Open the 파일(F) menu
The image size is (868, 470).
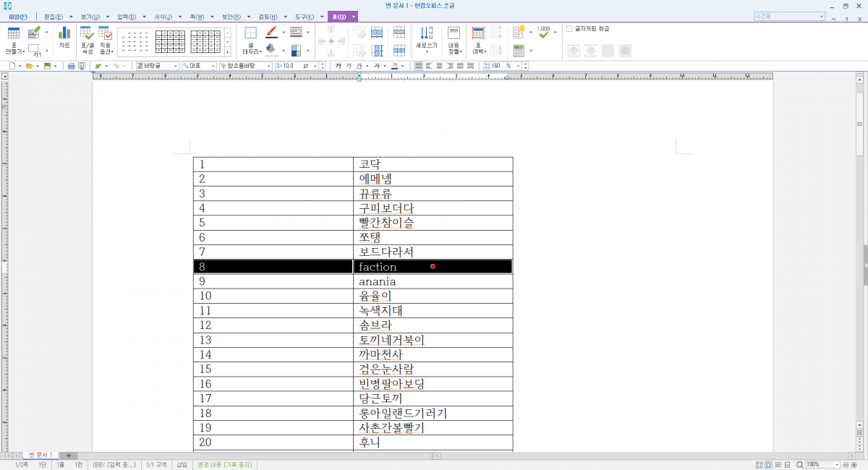pyautogui.click(x=18, y=16)
